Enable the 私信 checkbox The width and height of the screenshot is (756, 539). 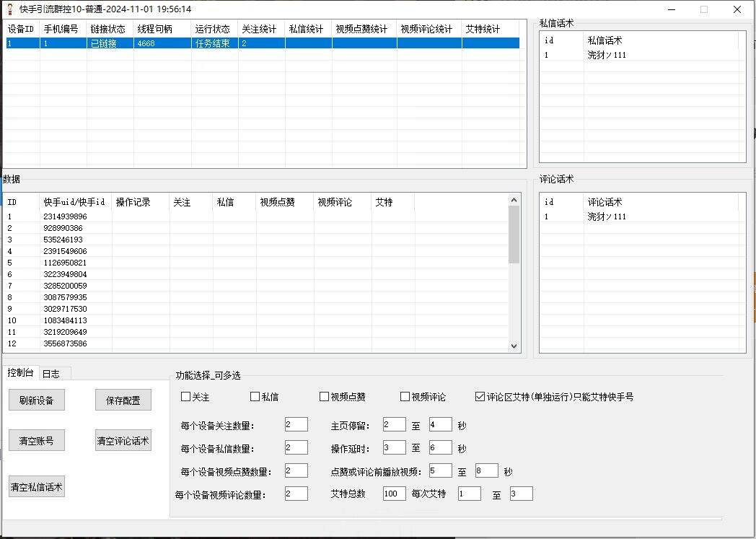click(255, 395)
